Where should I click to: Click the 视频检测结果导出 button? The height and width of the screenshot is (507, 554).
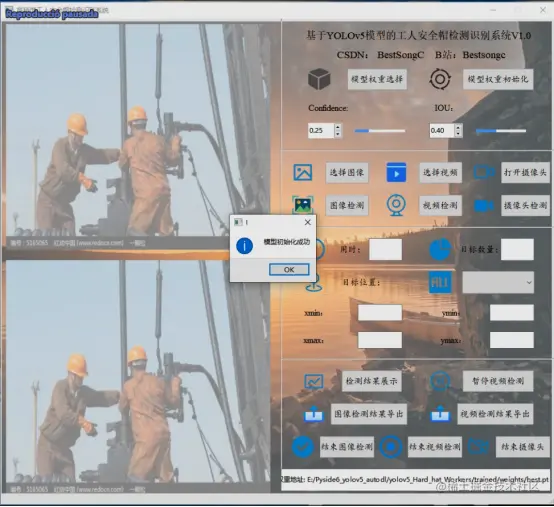pos(495,414)
